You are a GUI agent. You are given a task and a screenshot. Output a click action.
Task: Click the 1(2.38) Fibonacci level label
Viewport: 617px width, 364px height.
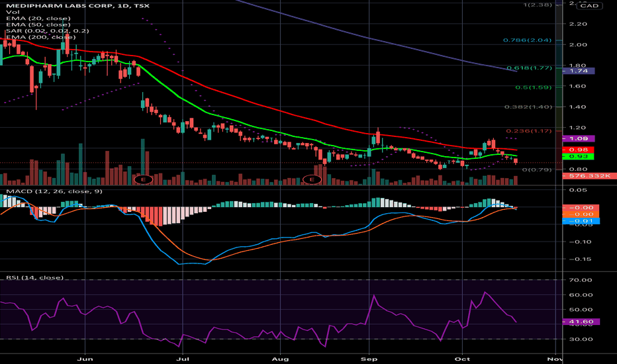click(538, 5)
